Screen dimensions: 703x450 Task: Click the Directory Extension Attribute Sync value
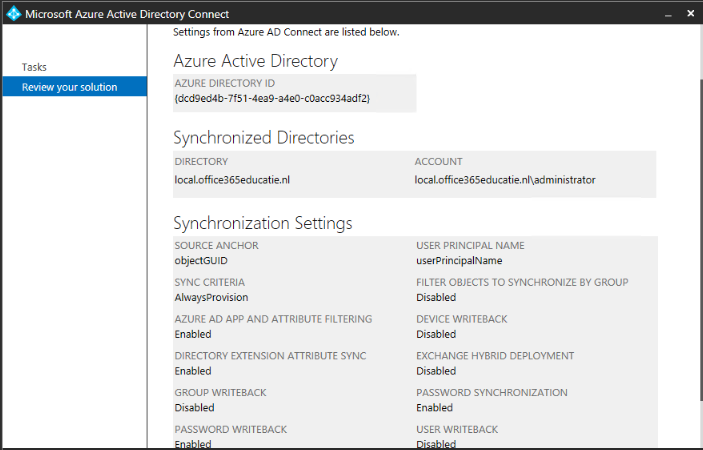[193, 371]
